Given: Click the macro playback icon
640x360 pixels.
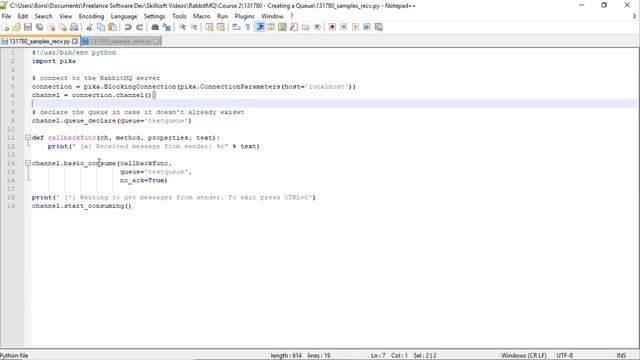Looking at the screenshot, I should [x=356, y=27].
